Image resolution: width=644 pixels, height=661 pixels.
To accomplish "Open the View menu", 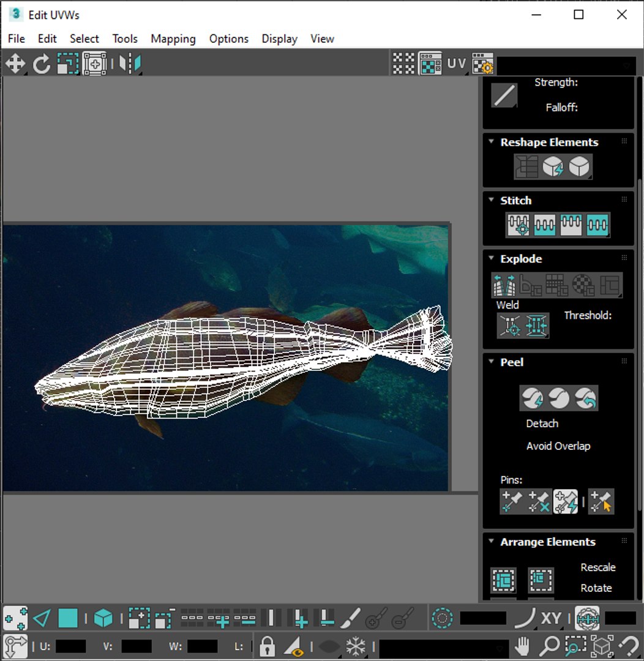I will click(x=322, y=39).
